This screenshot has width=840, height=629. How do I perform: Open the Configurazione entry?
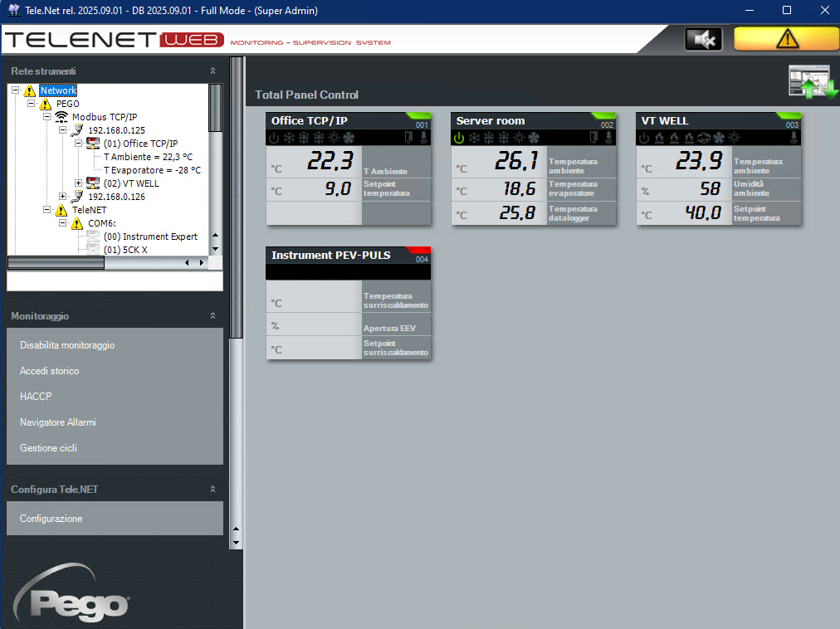[51, 519]
